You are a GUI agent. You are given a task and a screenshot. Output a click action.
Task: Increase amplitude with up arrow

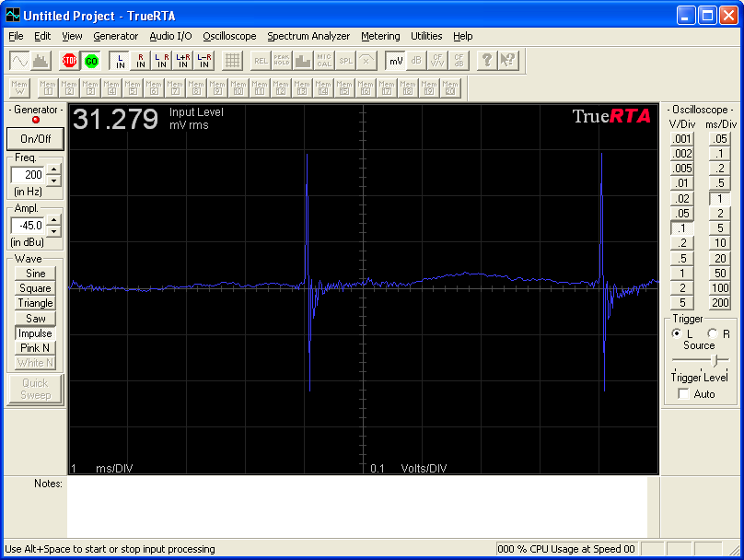pyautogui.click(x=54, y=220)
